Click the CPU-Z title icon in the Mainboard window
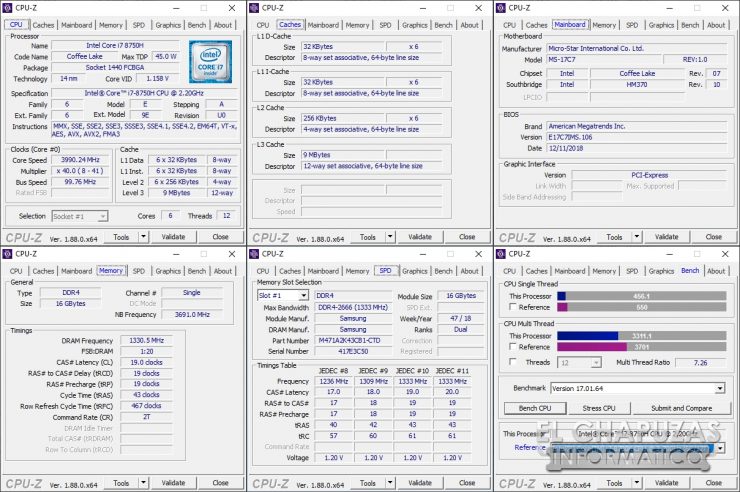Image resolution: width=740 pixels, height=492 pixels. pos(500,8)
